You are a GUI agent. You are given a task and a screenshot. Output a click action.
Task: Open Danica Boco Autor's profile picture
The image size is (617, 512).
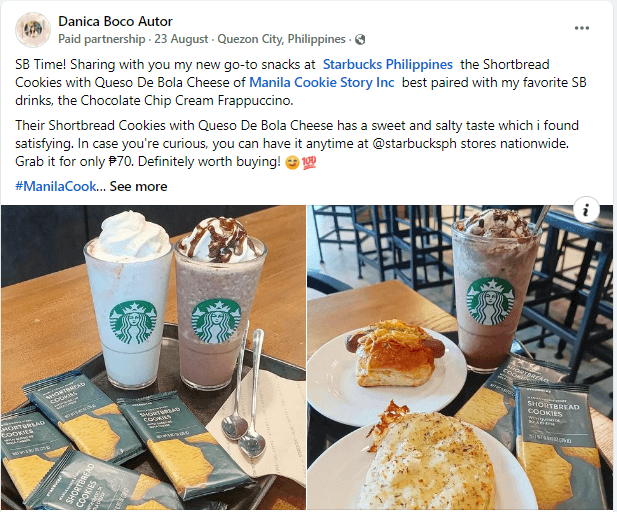33,30
